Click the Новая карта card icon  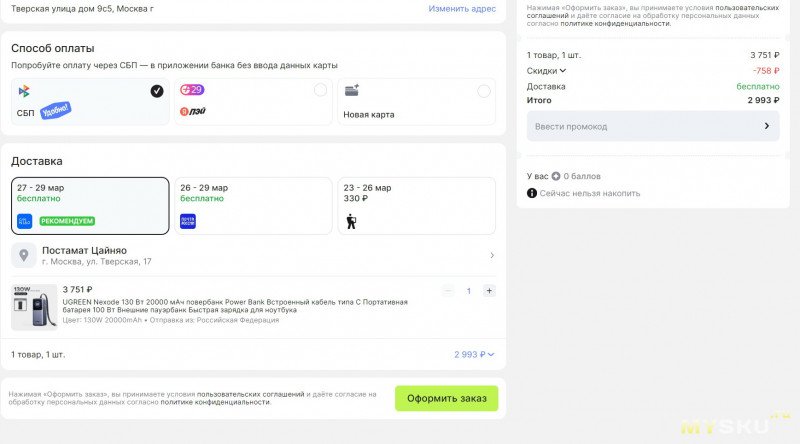point(351,90)
